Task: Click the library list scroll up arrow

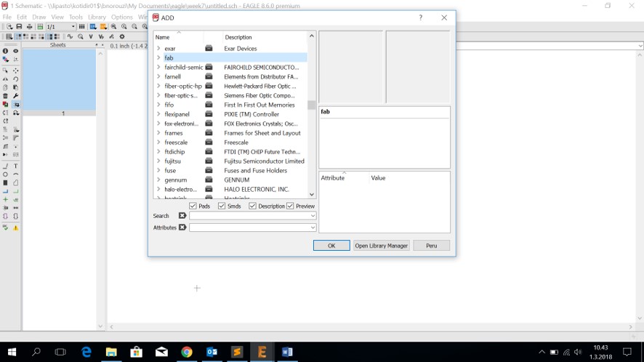Action: (x=312, y=36)
